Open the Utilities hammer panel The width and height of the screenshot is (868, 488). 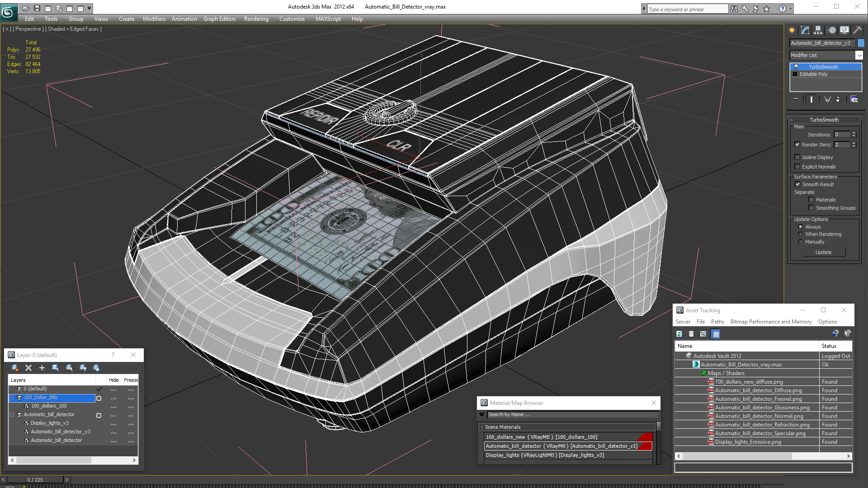[x=858, y=30]
